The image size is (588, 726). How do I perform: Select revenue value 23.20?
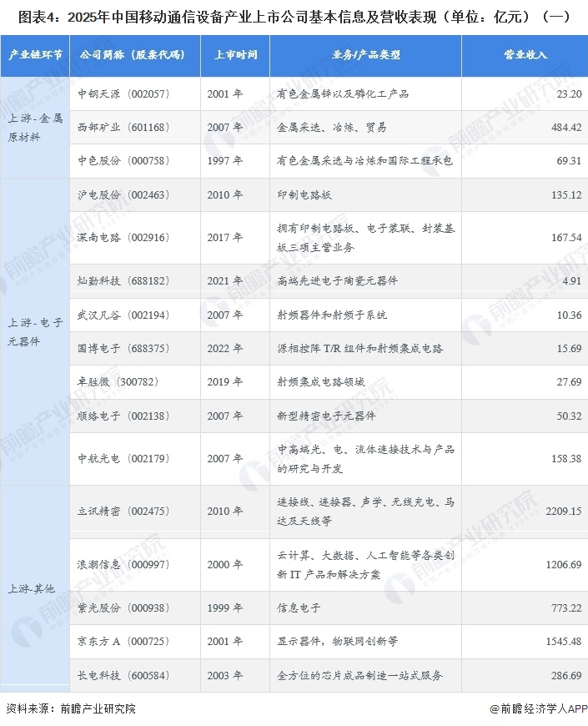(569, 94)
